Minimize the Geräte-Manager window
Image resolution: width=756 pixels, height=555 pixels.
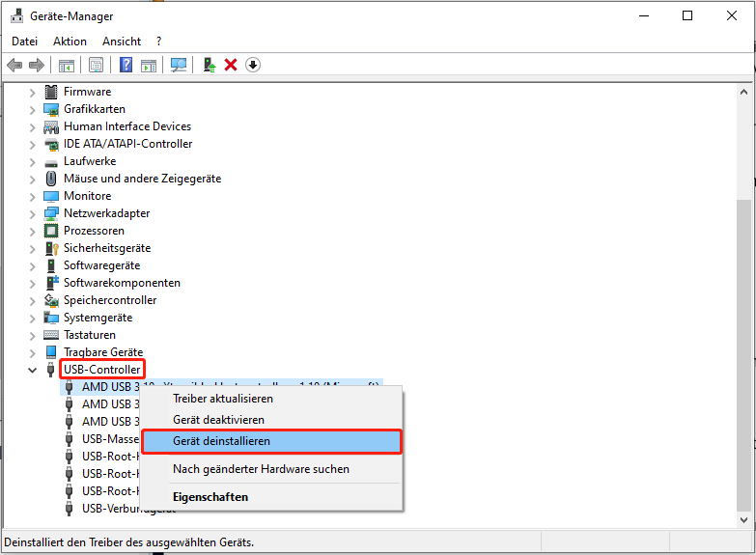[x=644, y=15]
